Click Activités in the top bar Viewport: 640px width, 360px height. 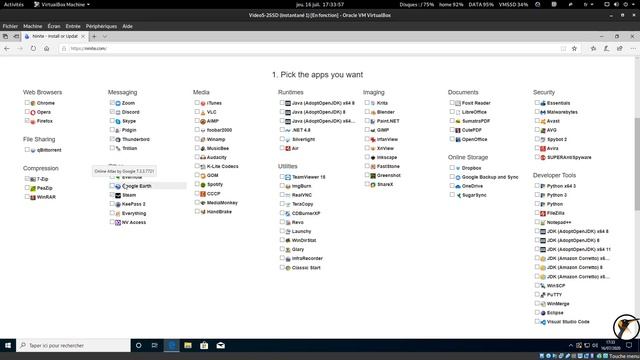tap(14, 4)
